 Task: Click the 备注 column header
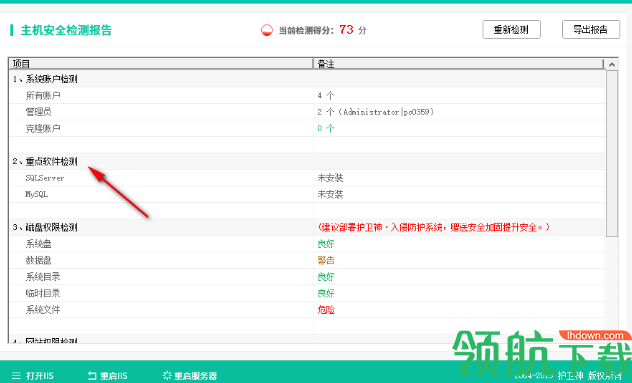(458, 64)
